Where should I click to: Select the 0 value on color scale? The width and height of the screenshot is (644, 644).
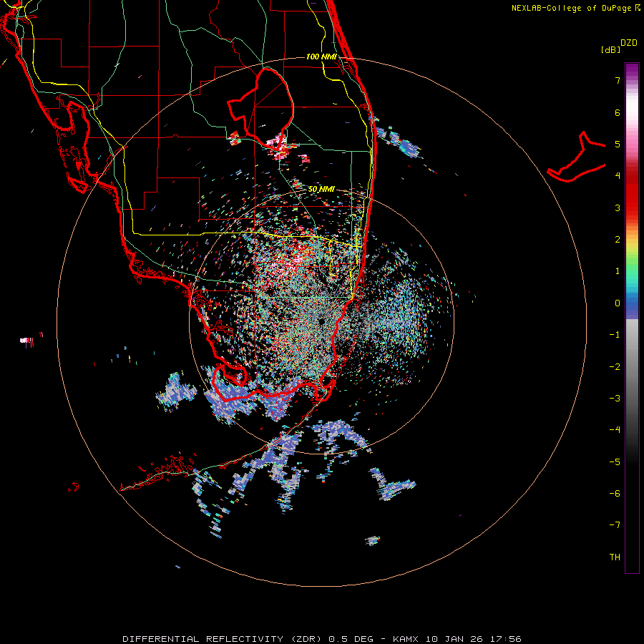click(618, 303)
